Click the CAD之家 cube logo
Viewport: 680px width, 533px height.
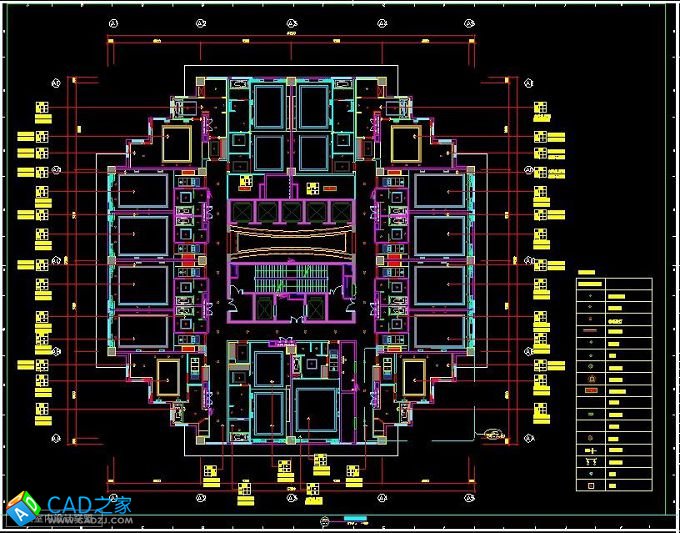click(x=21, y=507)
